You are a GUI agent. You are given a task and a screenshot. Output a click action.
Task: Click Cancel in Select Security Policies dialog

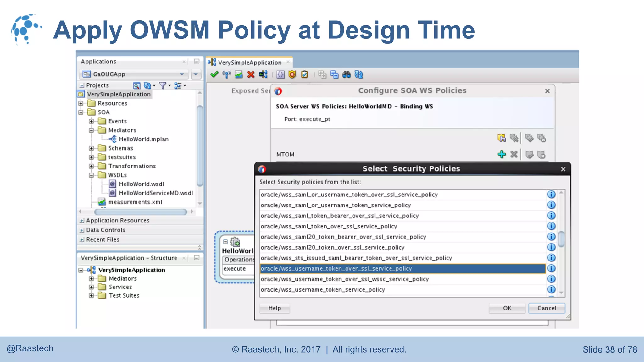tap(547, 308)
